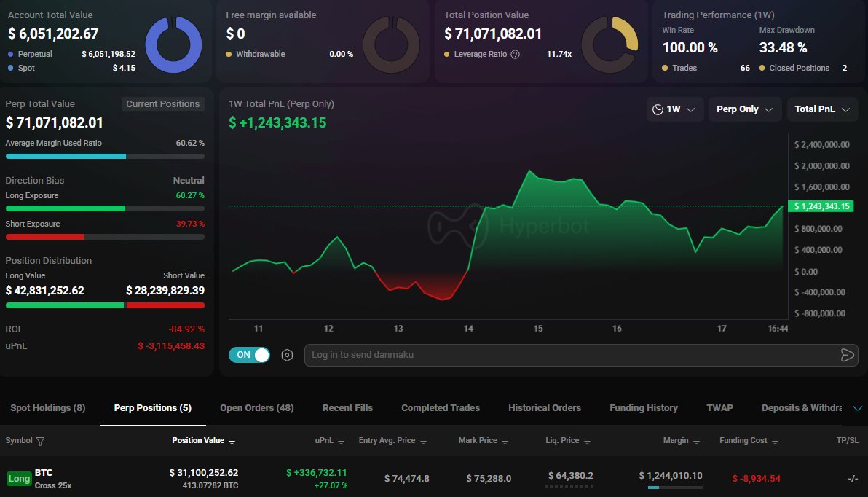The height and width of the screenshot is (497, 868).
Task: Click the Symbol column filter icon
Action: pos(40,441)
